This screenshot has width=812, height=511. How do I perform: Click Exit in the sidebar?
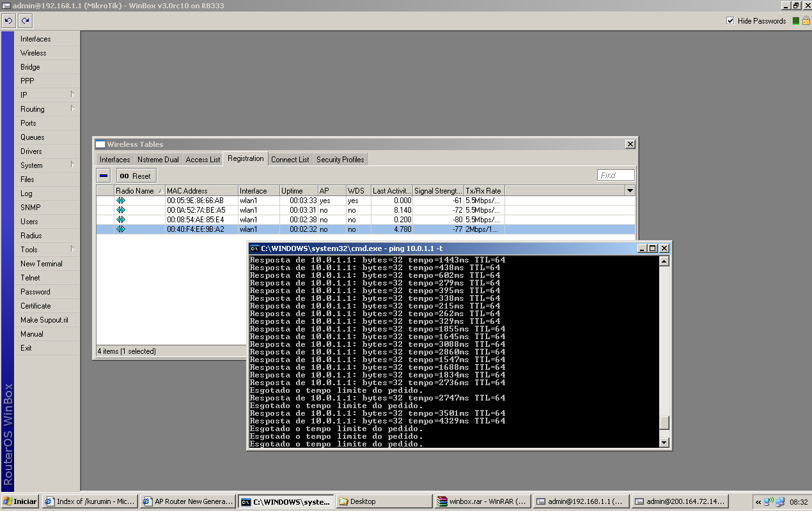47,348
